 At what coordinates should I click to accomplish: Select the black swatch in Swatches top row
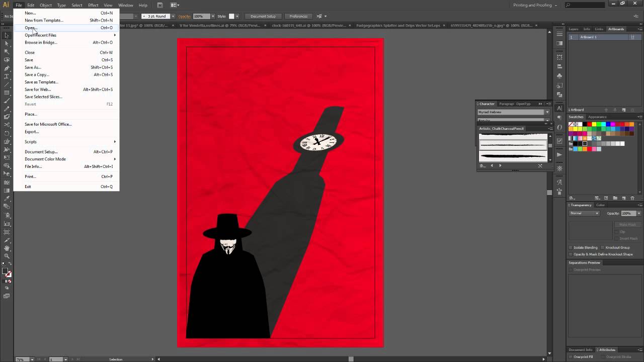pyautogui.click(x=585, y=124)
